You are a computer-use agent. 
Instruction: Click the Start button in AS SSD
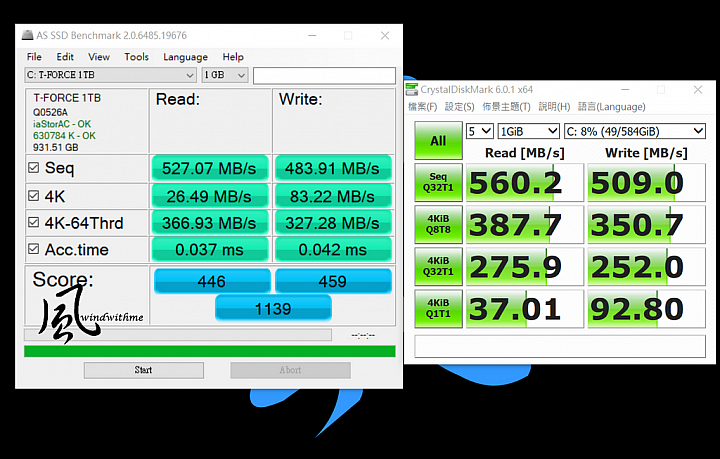(x=144, y=370)
